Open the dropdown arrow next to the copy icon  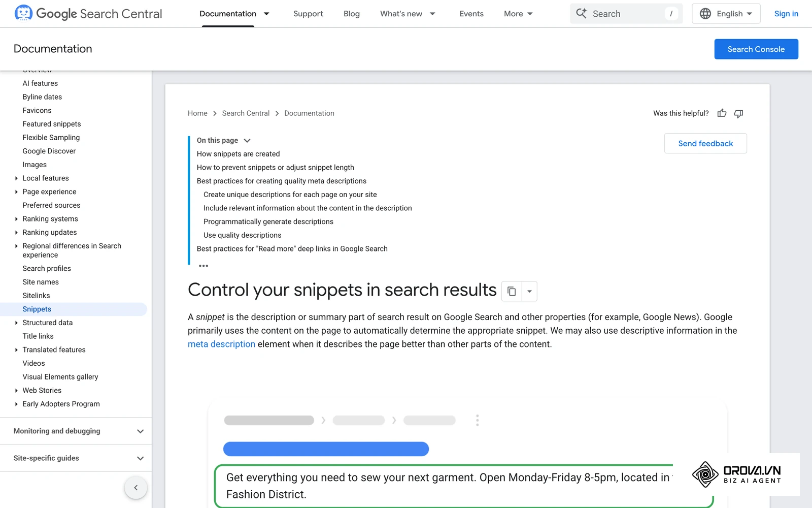(x=529, y=291)
